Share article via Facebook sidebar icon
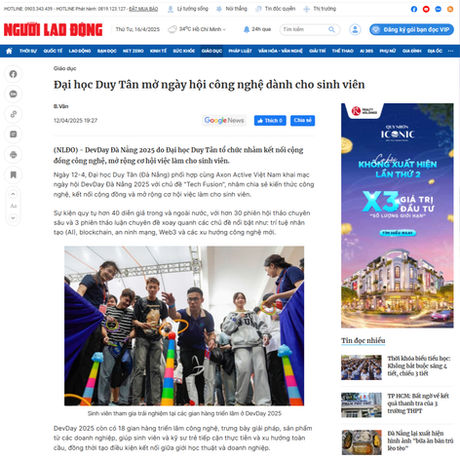Screen dimensions: 460x460 [13, 74]
